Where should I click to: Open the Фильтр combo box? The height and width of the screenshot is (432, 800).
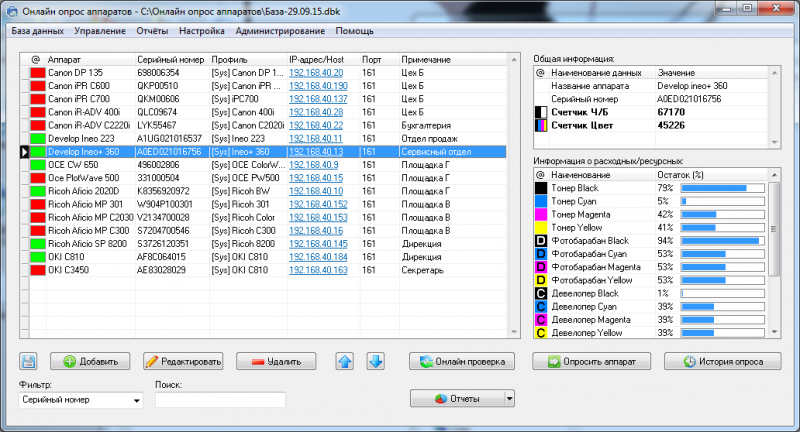coord(81,400)
